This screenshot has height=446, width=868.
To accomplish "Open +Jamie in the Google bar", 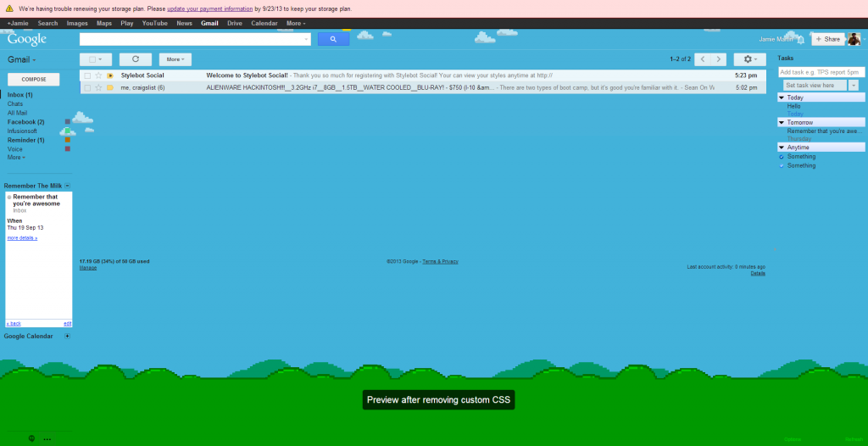I will [18, 23].
